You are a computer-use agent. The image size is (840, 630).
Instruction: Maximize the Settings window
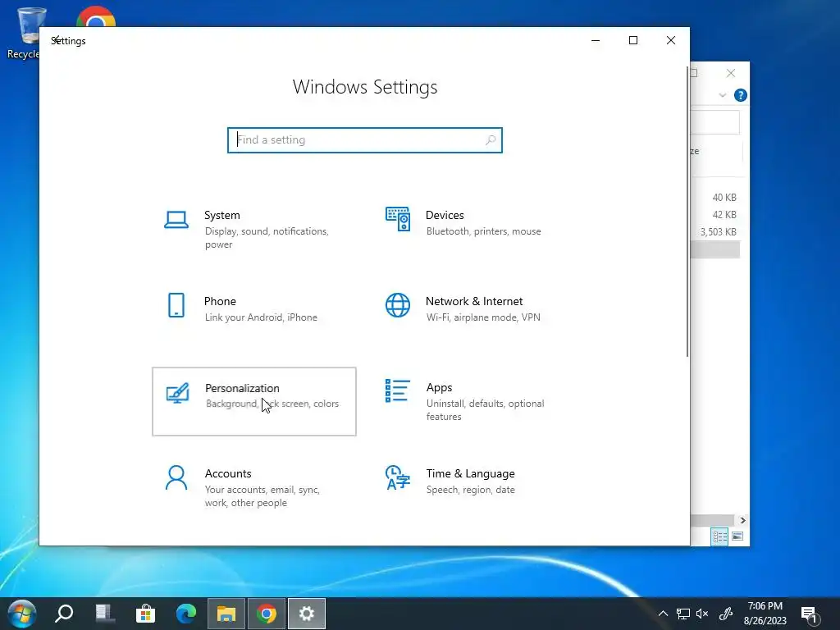point(633,41)
